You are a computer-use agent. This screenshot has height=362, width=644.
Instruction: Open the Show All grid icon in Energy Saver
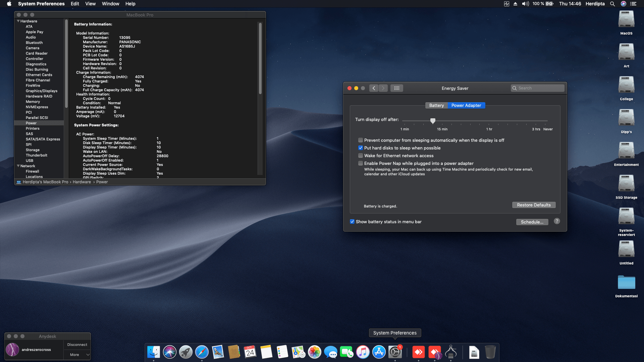pyautogui.click(x=396, y=88)
